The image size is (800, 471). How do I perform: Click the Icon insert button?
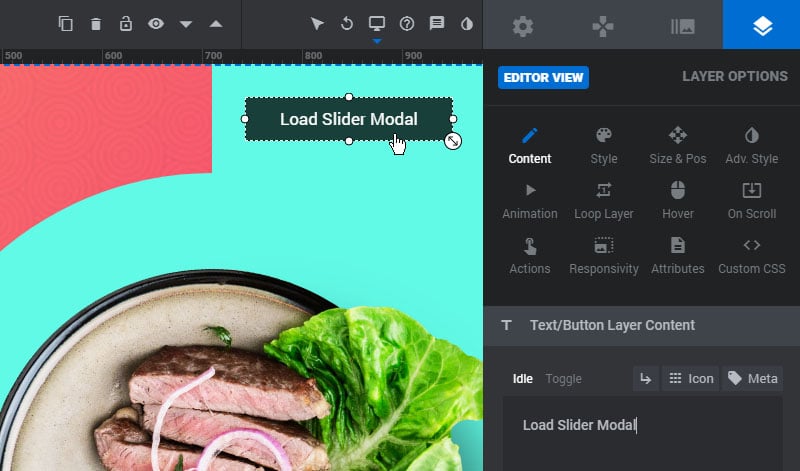[x=690, y=379]
